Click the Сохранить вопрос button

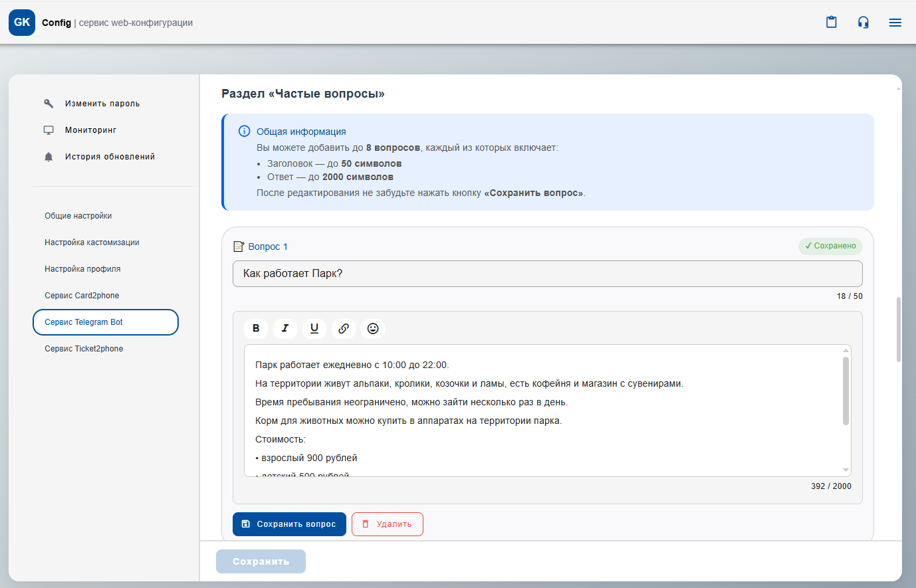pyautogui.click(x=289, y=524)
